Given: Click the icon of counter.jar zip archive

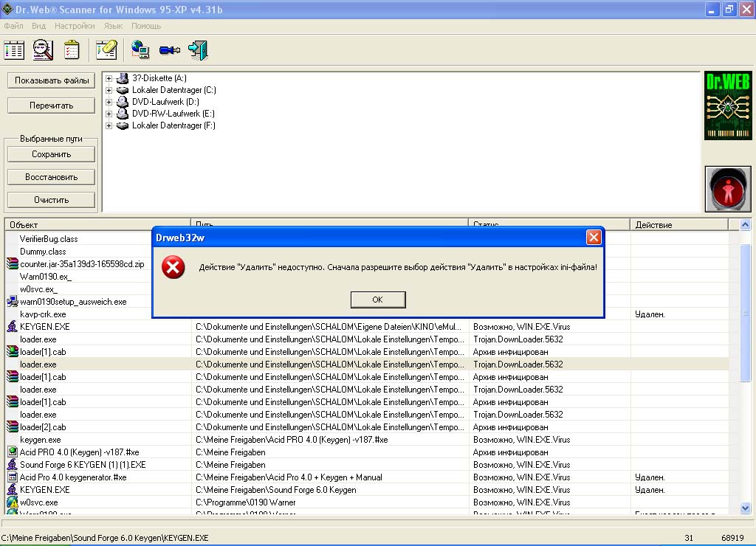Looking at the screenshot, I should pos(12,263).
